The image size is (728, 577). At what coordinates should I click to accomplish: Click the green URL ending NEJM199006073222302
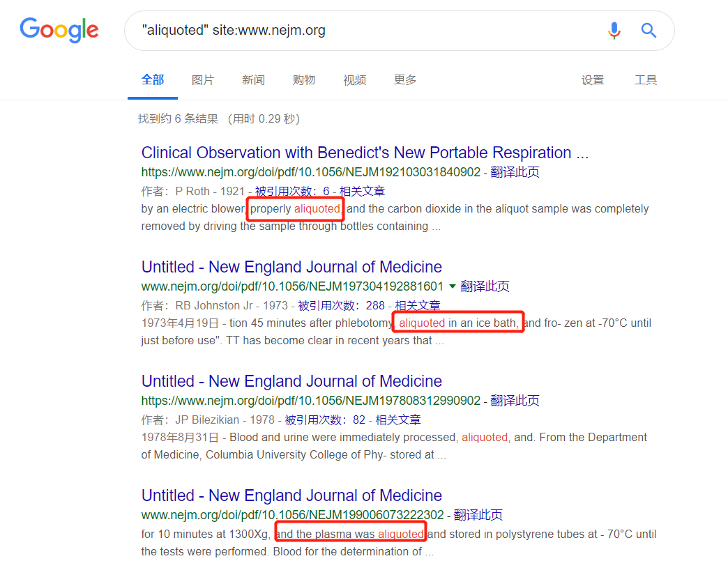[x=292, y=515]
